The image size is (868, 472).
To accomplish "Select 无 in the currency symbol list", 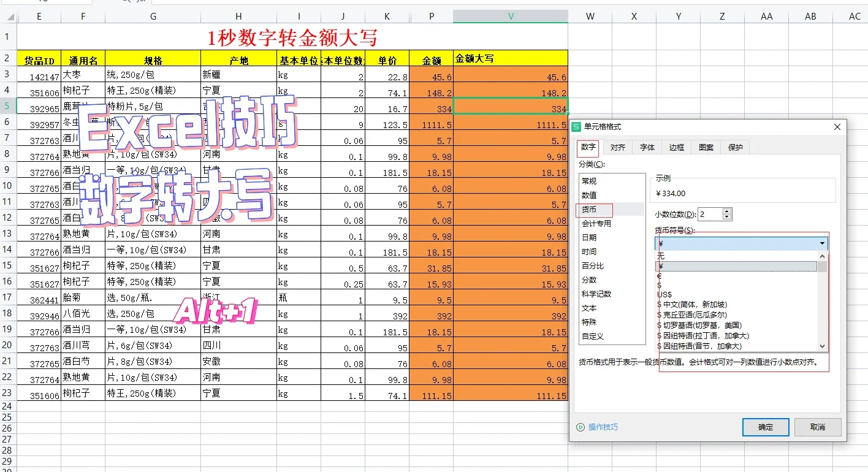I will (x=660, y=256).
